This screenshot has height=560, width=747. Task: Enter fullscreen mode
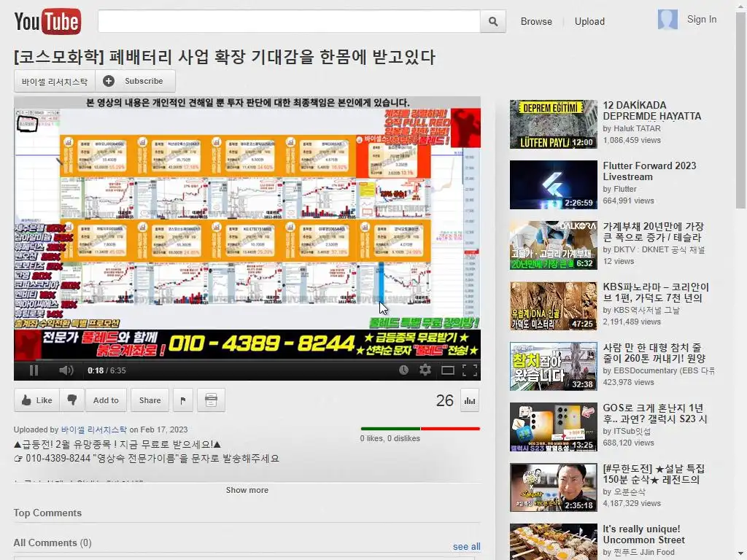tap(470, 370)
